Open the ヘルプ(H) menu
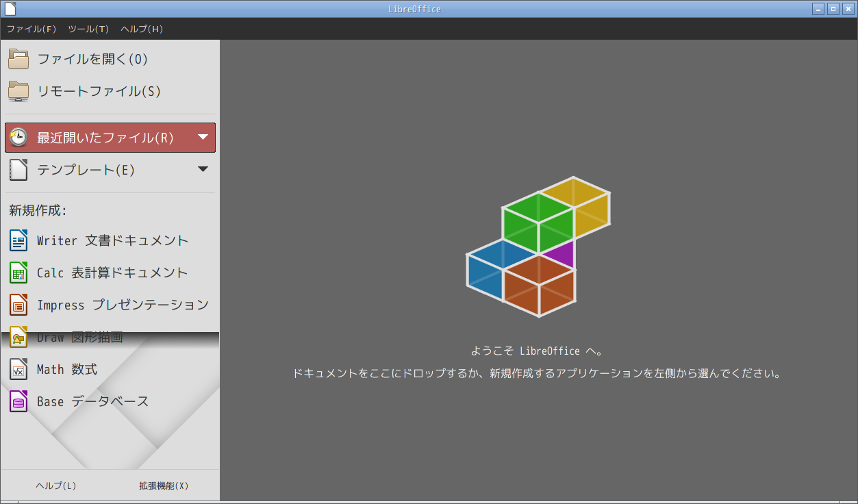Viewport: 858px width, 504px height. tap(140, 29)
